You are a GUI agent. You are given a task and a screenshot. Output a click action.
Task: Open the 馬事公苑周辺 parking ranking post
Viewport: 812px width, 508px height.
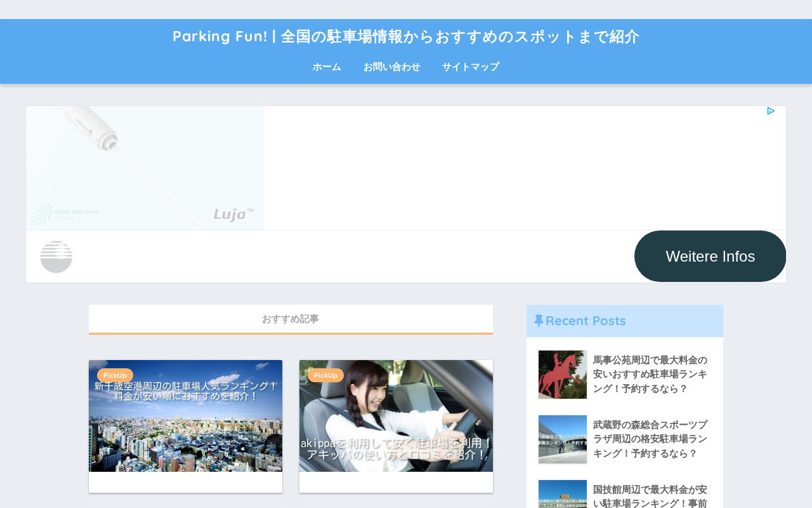(x=650, y=375)
